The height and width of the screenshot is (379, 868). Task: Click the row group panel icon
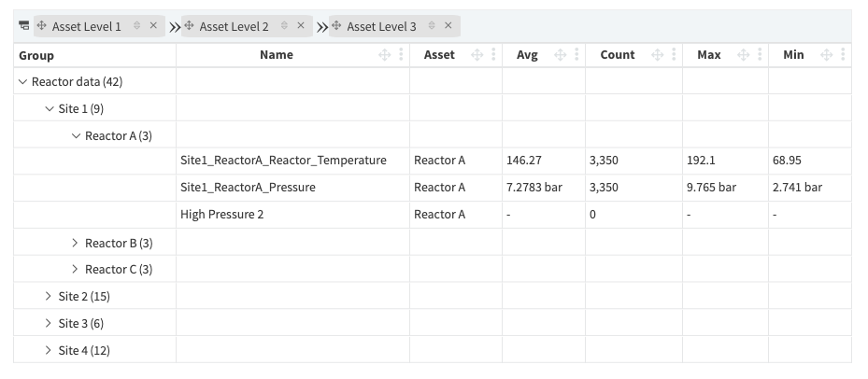tap(23, 25)
